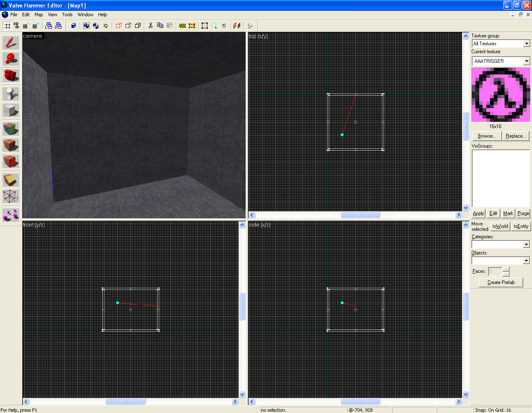Click the toWorld button

(x=500, y=226)
